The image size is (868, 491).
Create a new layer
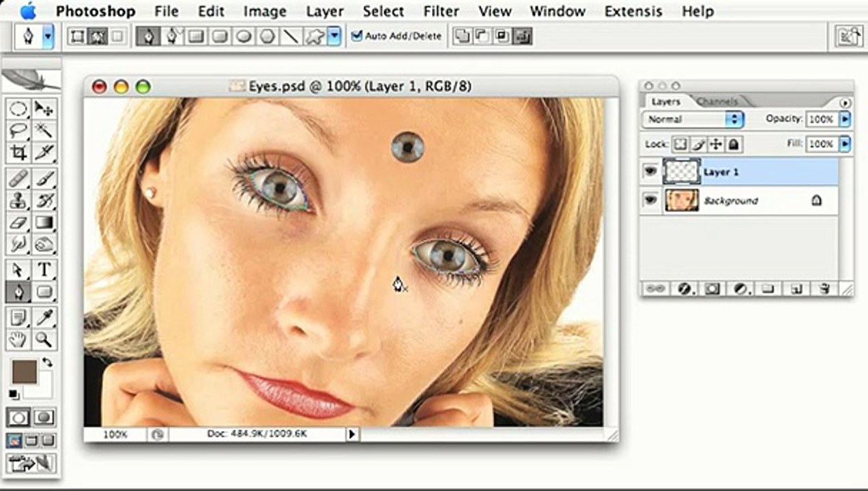point(796,289)
